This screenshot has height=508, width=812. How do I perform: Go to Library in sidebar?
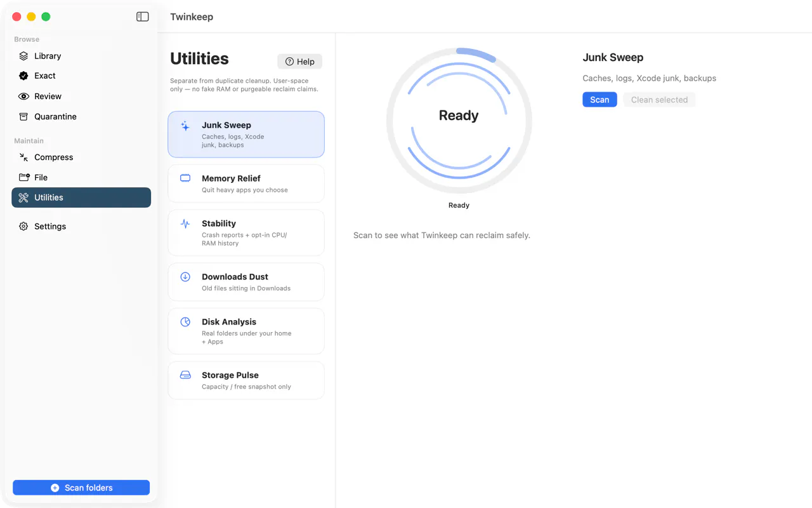[x=48, y=56]
